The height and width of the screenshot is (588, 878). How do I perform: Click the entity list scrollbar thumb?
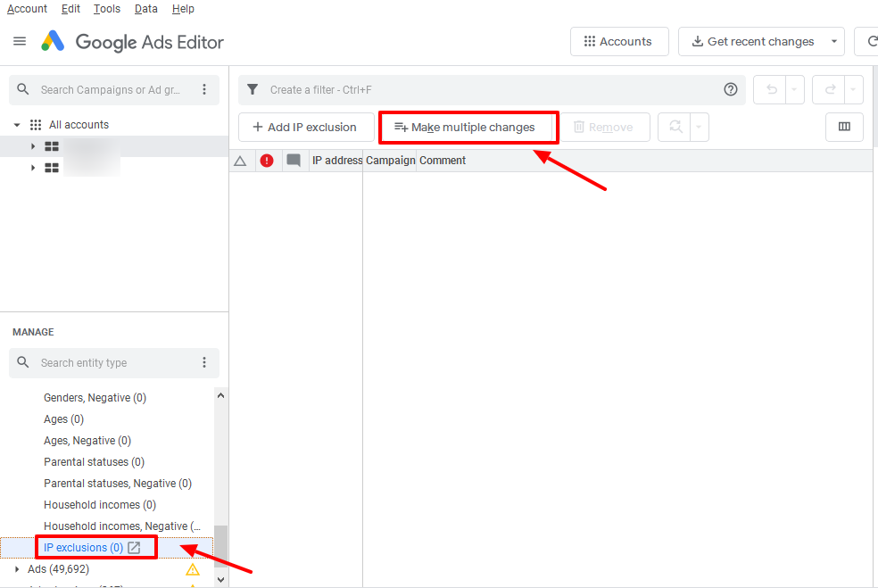pos(220,547)
